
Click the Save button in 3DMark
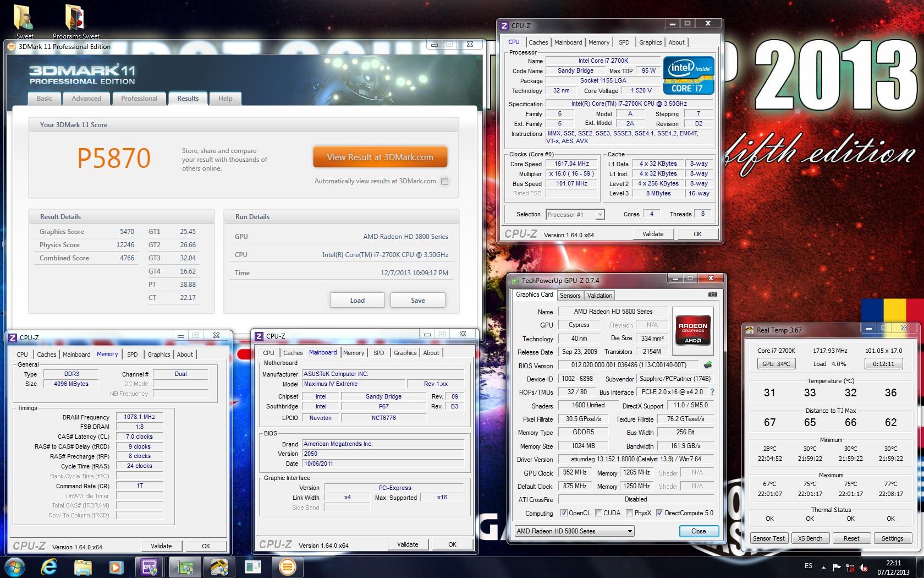[417, 300]
